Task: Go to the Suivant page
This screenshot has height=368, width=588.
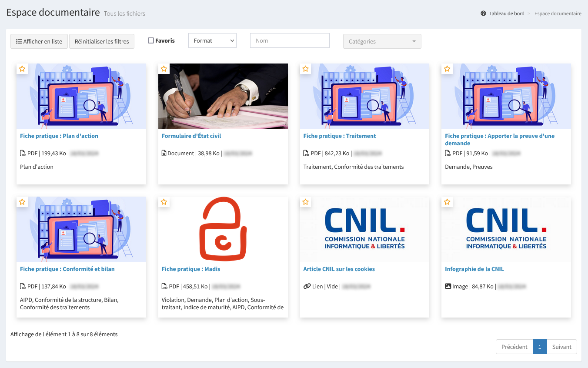Action: [561, 347]
